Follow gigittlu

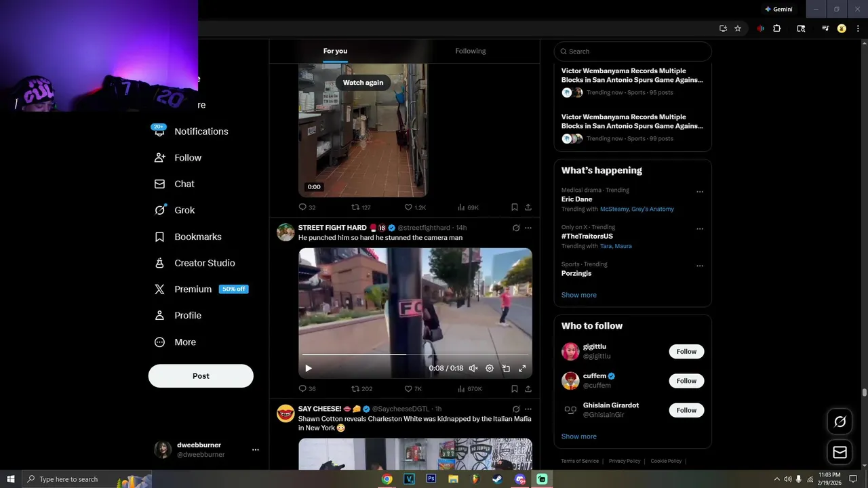686,352
